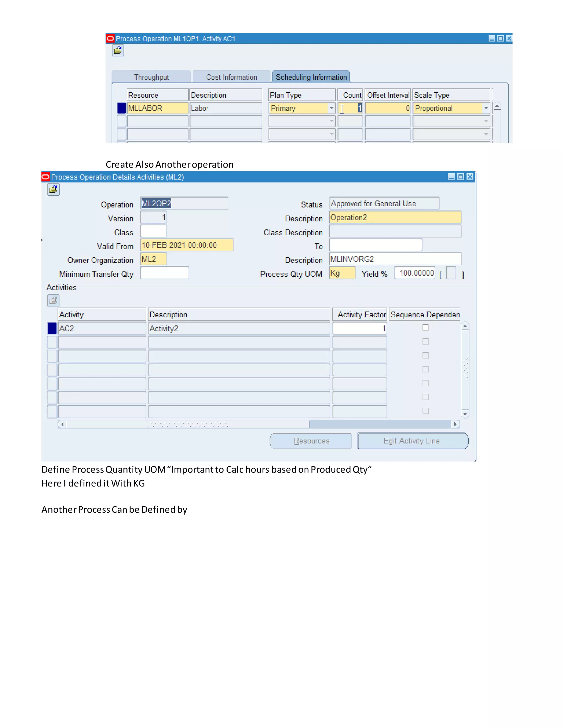Screen dimensions: 563x728
Task: Toggle Sequence Dependent checkbox in second activity row
Action: coord(426,341)
